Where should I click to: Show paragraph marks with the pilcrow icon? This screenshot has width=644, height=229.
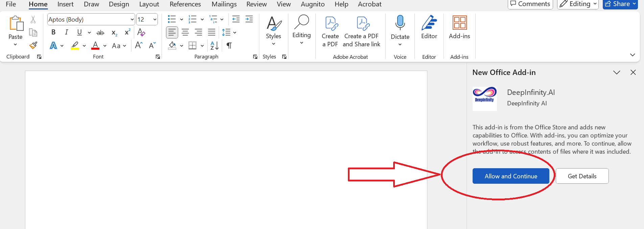point(229,46)
